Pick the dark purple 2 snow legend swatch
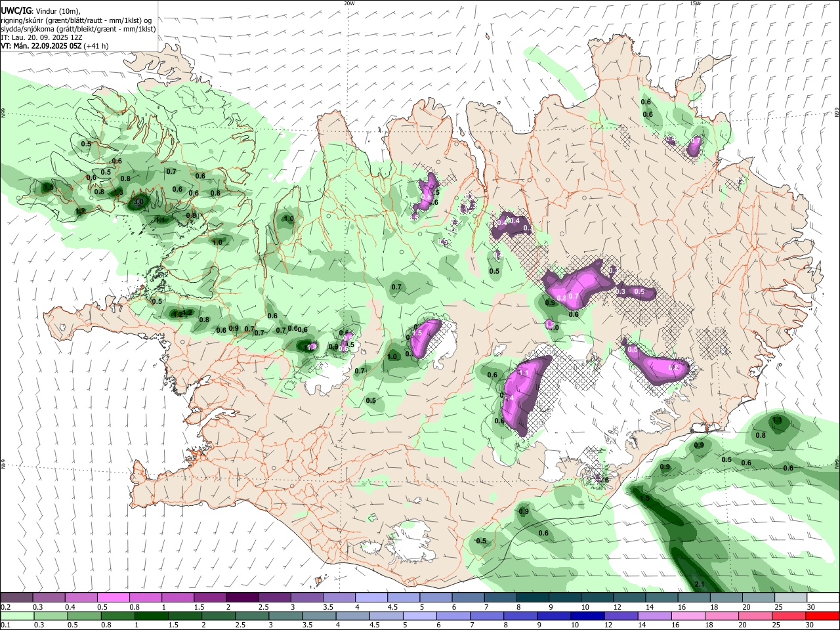 (x=242, y=598)
